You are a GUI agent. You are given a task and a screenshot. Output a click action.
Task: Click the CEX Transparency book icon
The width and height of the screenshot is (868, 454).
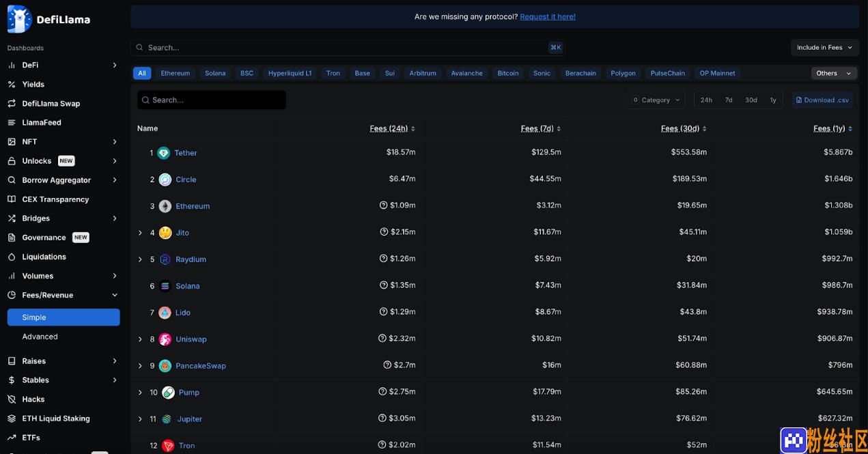pyautogui.click(x=12, y=199)
